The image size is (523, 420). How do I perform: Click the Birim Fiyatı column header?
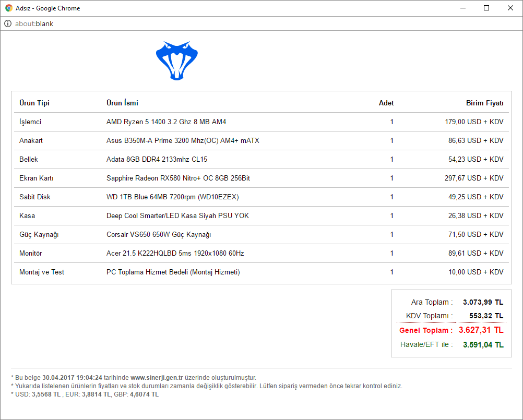[485, 103]
